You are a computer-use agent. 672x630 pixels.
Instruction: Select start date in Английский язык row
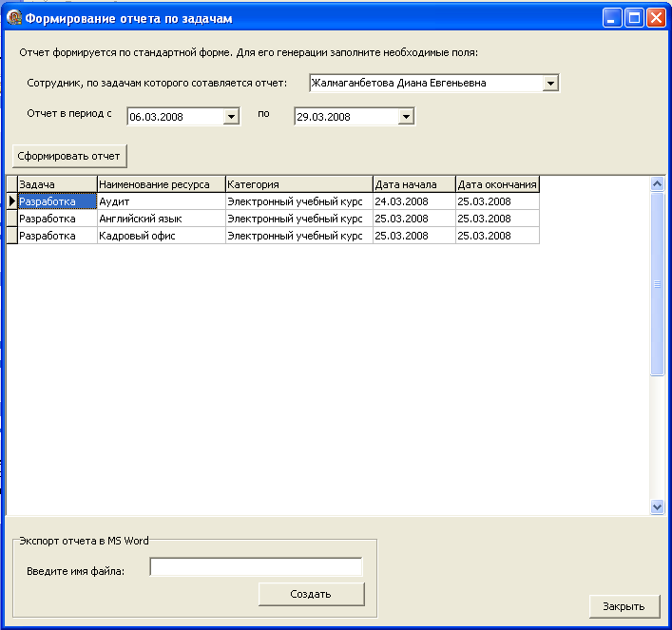414,219
